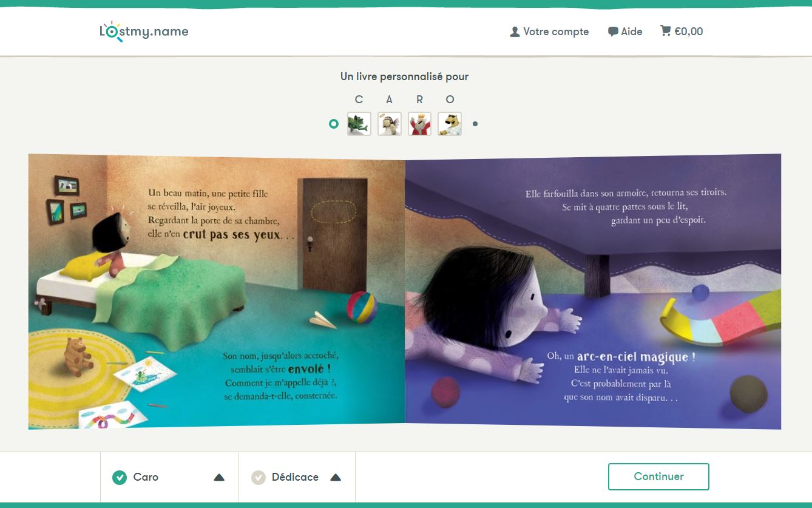
Task: Open the Aide menu link
Action: tap(625, 32)
